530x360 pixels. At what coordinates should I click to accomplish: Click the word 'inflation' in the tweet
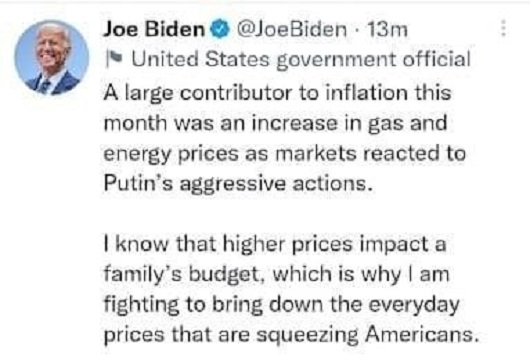(366, 92)
